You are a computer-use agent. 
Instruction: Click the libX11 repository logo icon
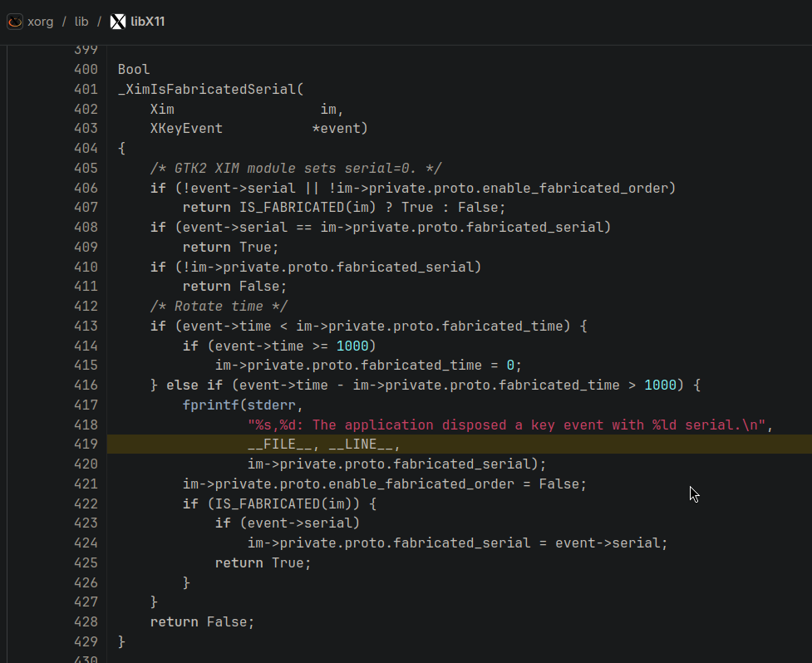tap(116, 21)
